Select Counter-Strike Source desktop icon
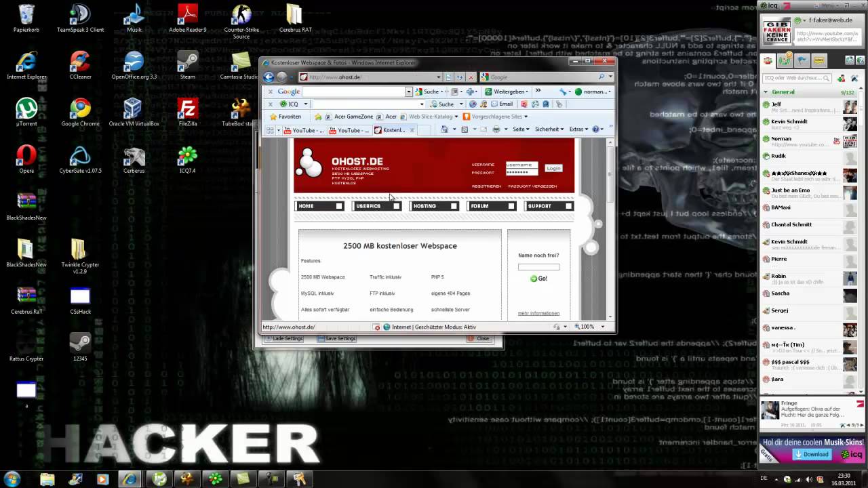The height and width of the screenshot is (488, 868). pyautogui.click(x=241, y=22)
